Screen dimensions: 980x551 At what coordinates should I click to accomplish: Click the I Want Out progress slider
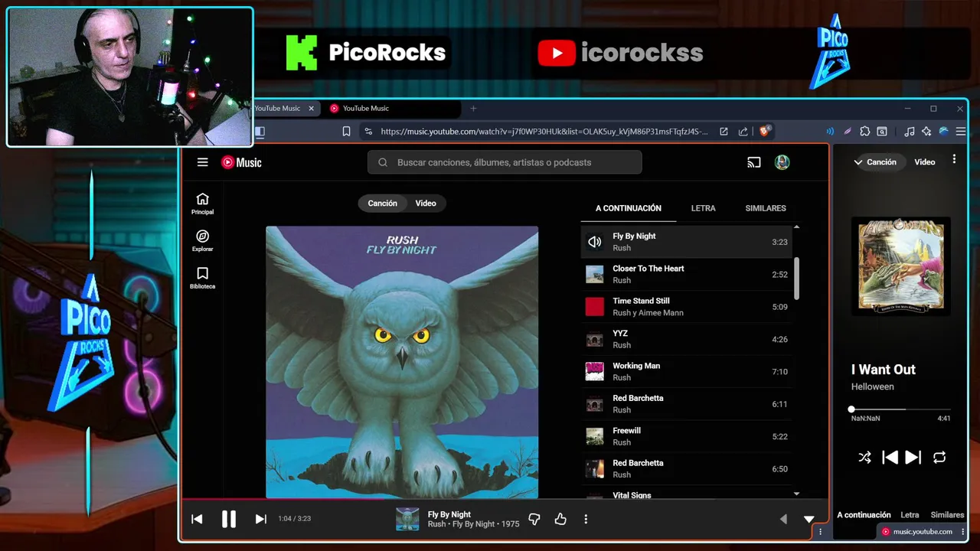pos(901,409)
